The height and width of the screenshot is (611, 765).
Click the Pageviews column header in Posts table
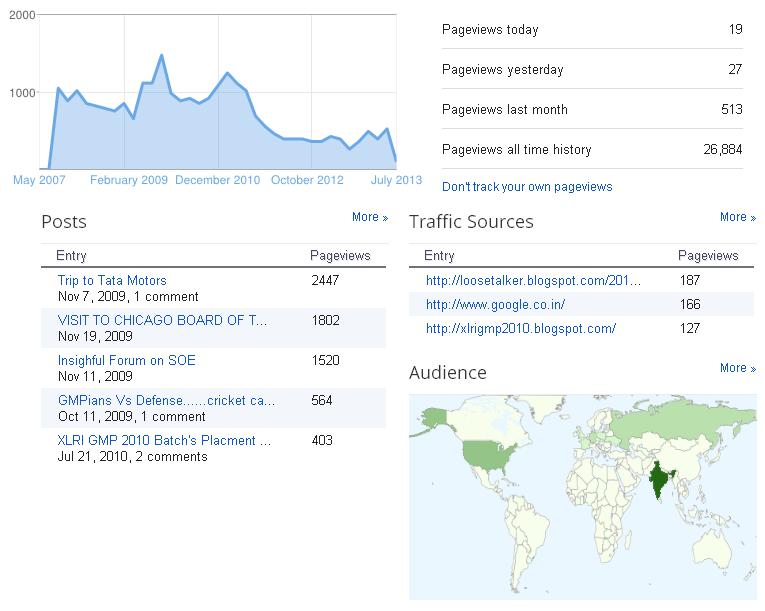[x=340, y=255]
